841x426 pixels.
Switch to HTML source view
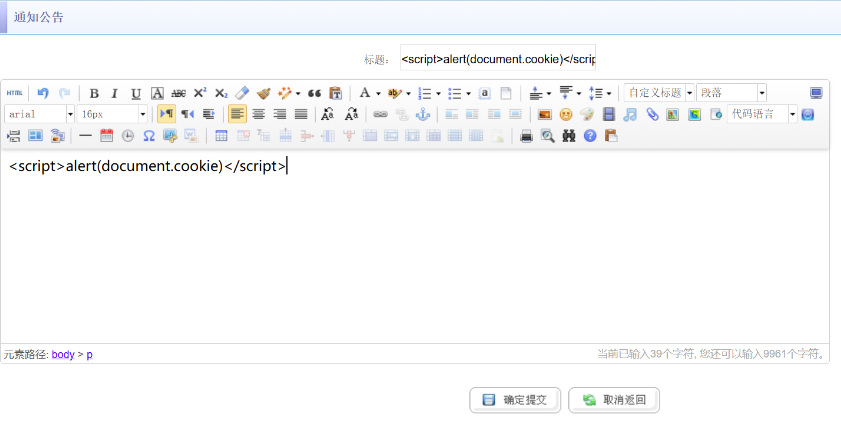[14, 93]
